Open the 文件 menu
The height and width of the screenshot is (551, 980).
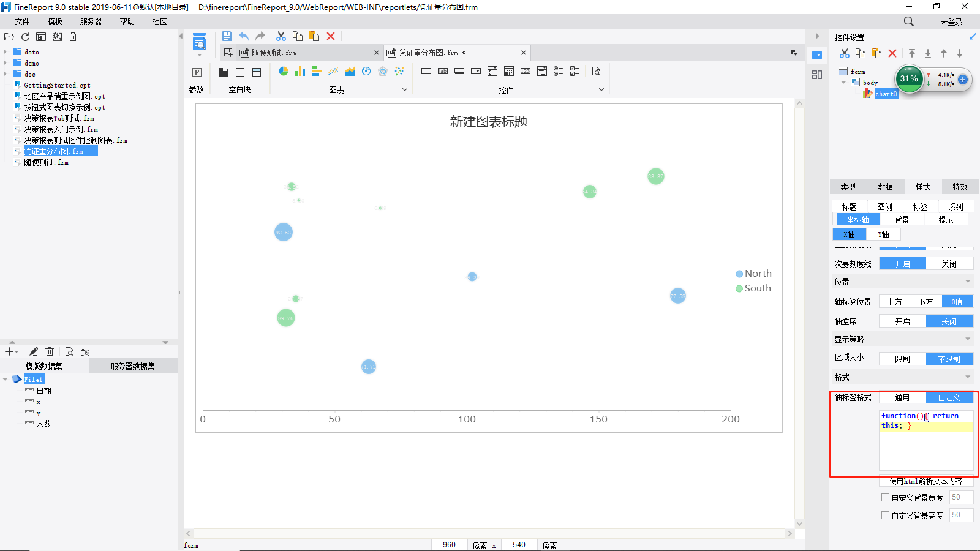click(23, 21)
